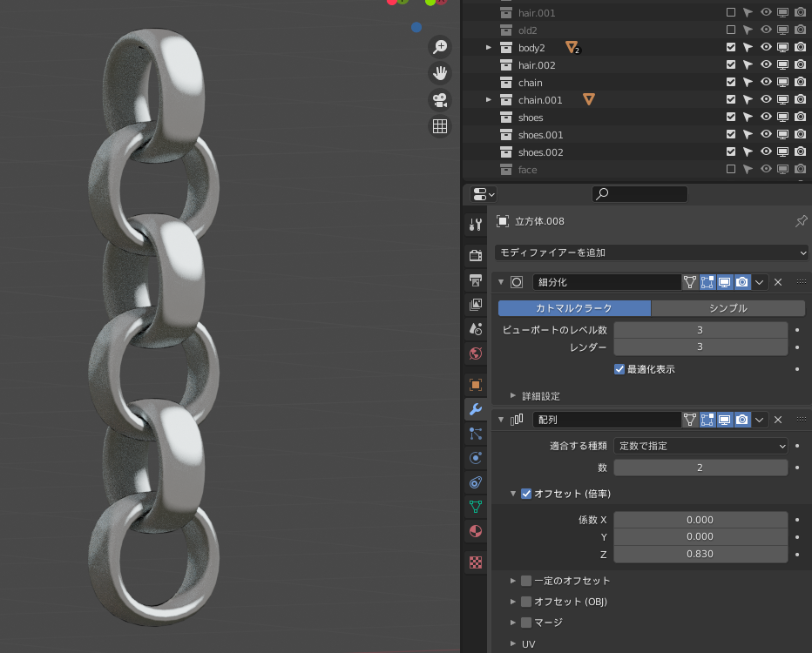The image size is (812, 653).
Task: Open the View Layer properties tab icon
Action: (476, 304)
